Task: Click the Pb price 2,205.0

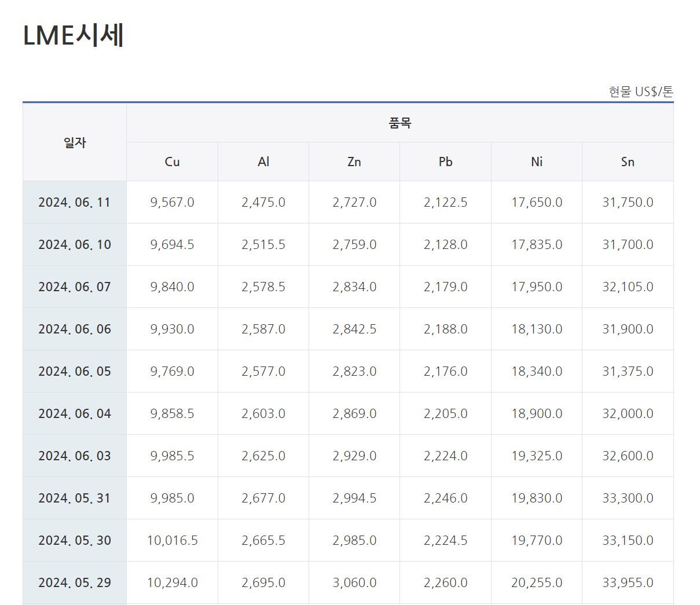Action: [445, 414]
